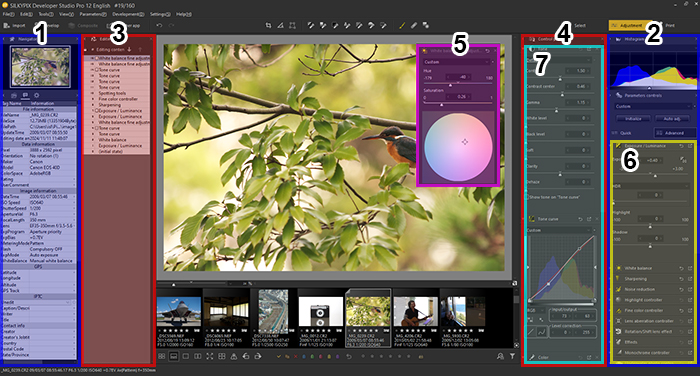Click the hue saturation color wheel
The image size is (700, 376).
[458, 147]
